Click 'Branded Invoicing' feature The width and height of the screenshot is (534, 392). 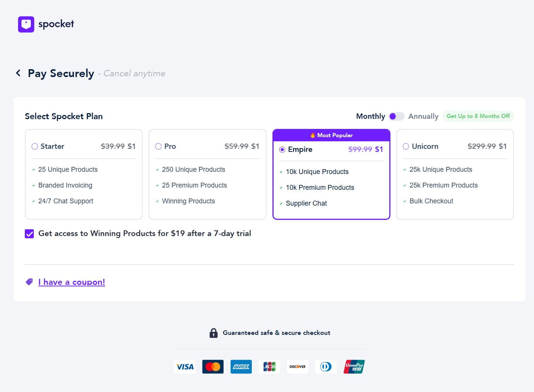[65, 185]
